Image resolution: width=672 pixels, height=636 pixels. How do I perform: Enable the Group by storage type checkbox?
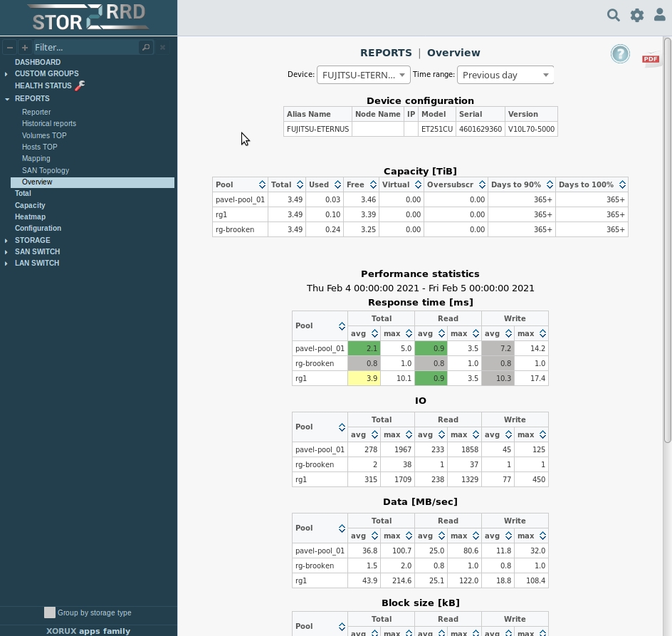[50, 612]
